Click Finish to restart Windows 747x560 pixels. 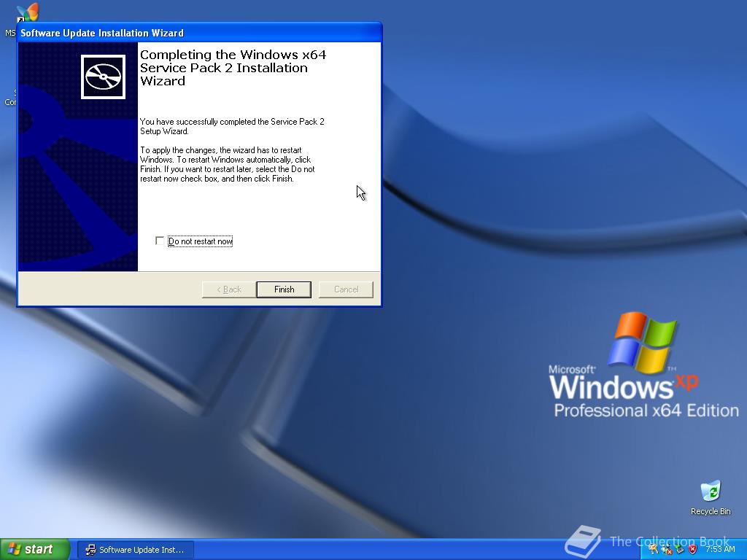click(283, 289)
